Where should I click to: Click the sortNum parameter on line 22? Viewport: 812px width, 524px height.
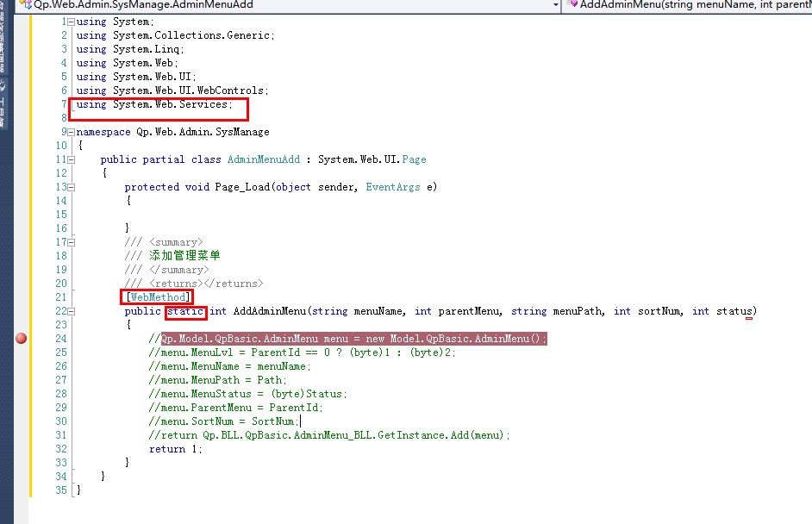(x=659, y=311)
